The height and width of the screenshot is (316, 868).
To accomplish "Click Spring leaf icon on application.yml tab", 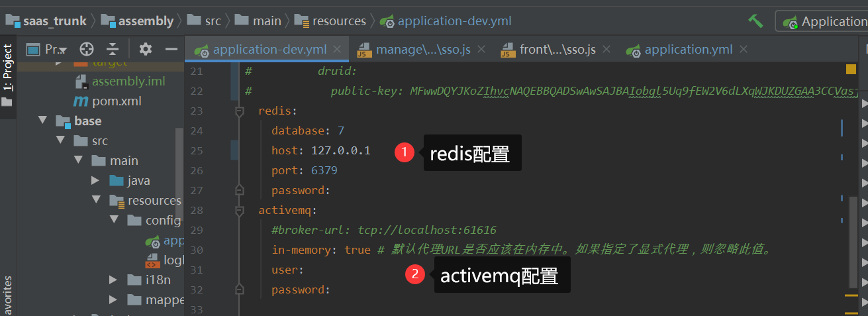I will (632, 50).
